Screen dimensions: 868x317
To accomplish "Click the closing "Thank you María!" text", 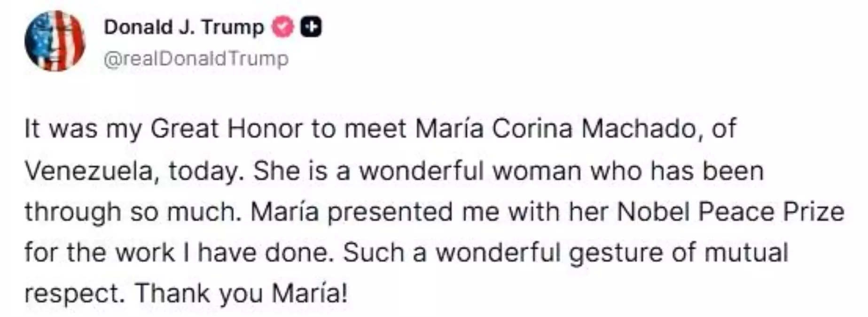I will [242, 294].
